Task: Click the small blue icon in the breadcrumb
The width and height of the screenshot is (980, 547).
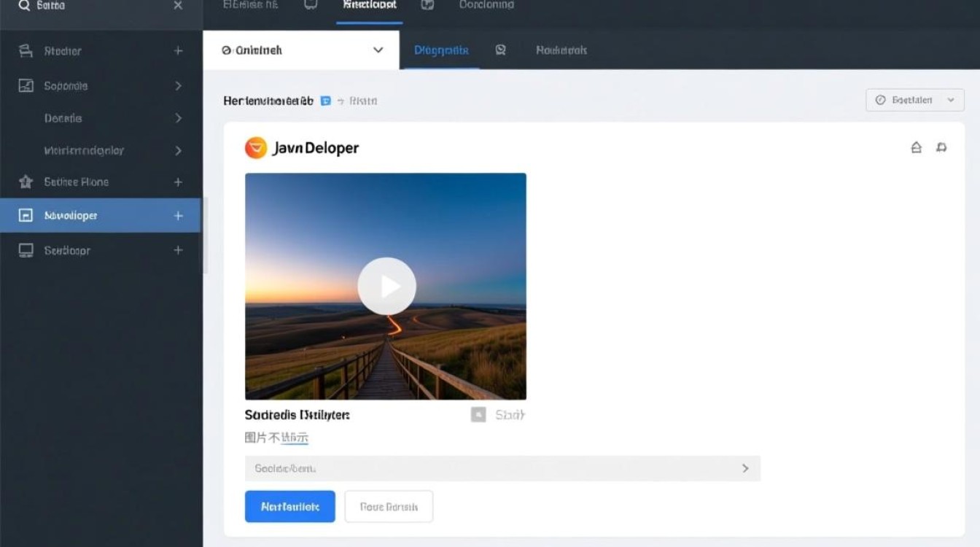Action: [326, 101]
